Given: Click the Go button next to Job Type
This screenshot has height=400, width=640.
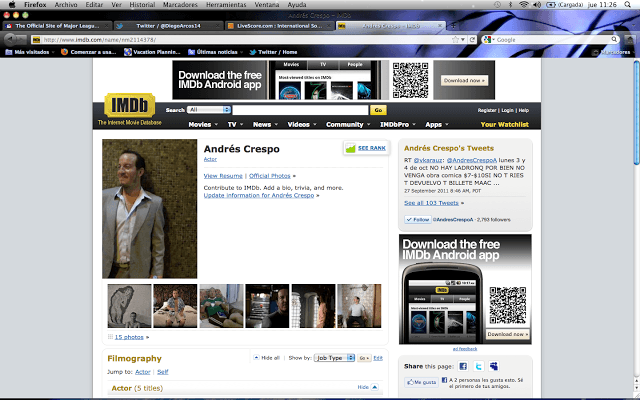Looking at the screenshot, I should point(364,358).
